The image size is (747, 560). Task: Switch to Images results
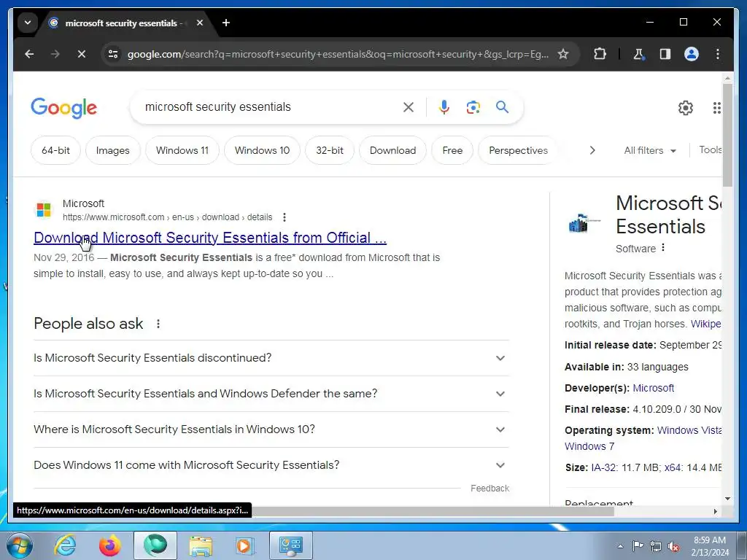click(x=113, y=150)
